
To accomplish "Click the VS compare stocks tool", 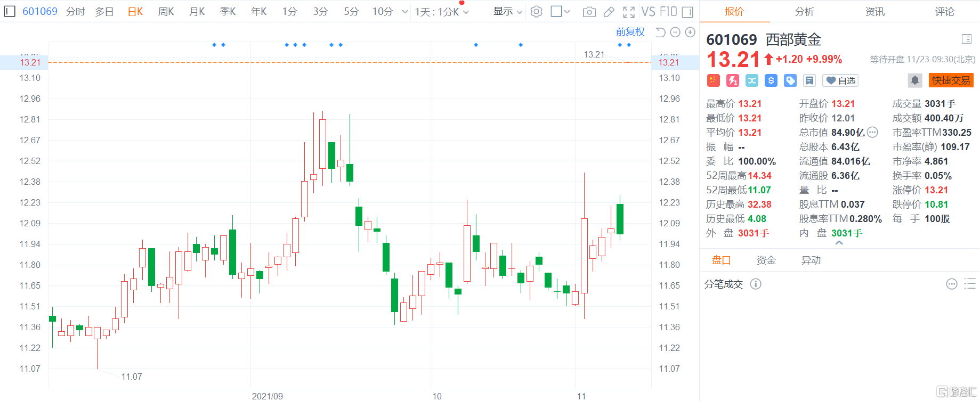I will click(x=649, y=12).
